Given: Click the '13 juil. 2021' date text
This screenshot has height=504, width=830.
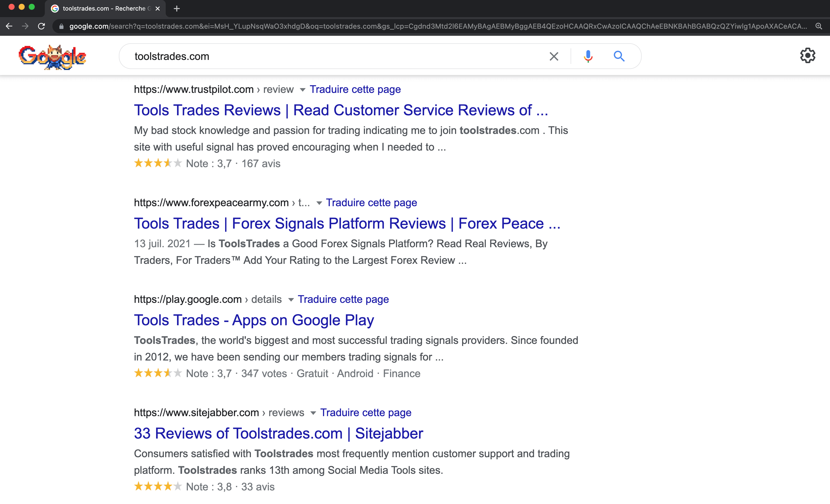Looking at the screenshot, I should pyautogui.click(x=162, y=244).
